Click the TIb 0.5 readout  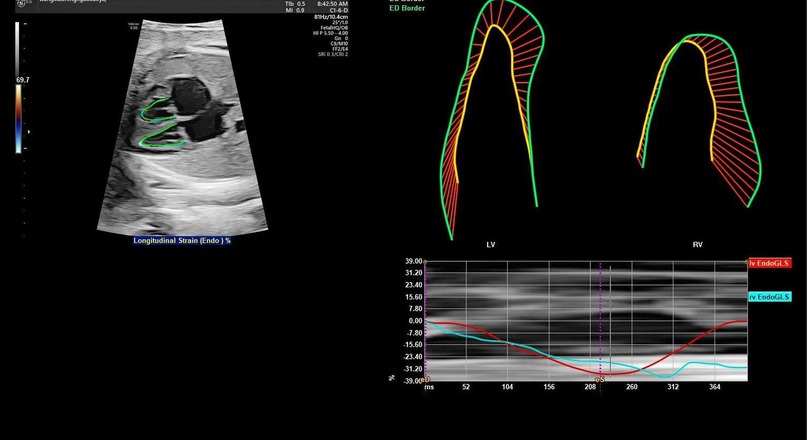click(295, 4)
